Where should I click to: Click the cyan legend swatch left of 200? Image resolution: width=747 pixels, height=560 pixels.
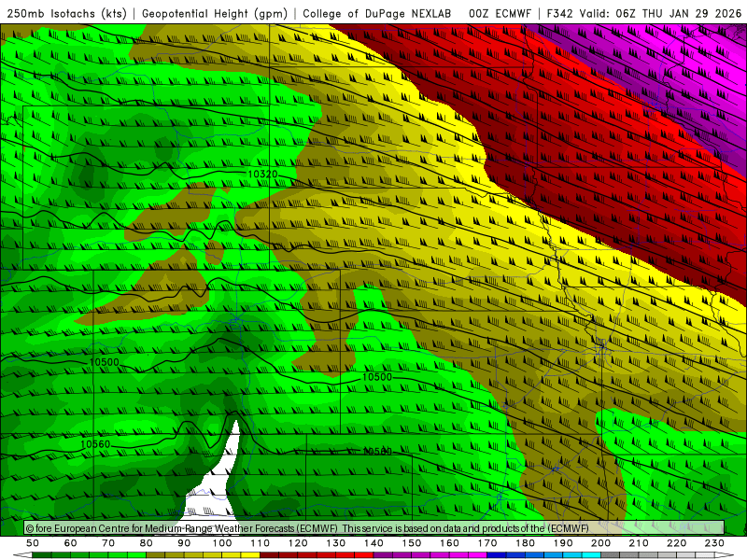click(x=591, y=555)
